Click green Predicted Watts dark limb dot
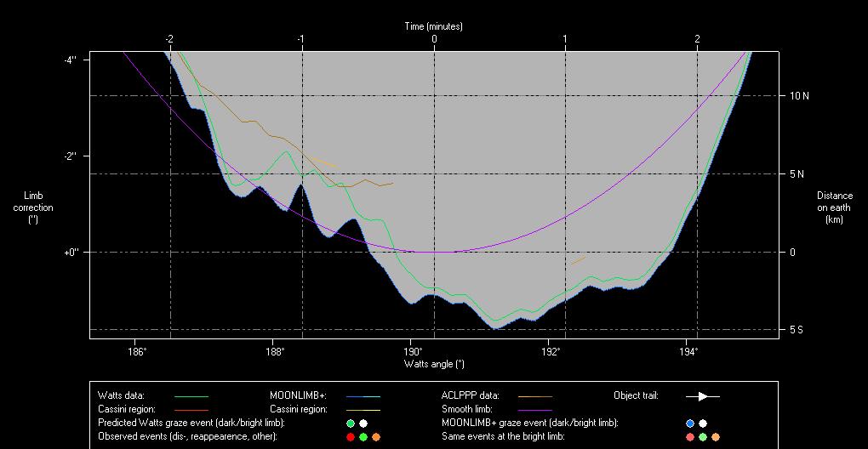Image resolution: width=868 pixels, height=449 pixels. coord(350,423)
